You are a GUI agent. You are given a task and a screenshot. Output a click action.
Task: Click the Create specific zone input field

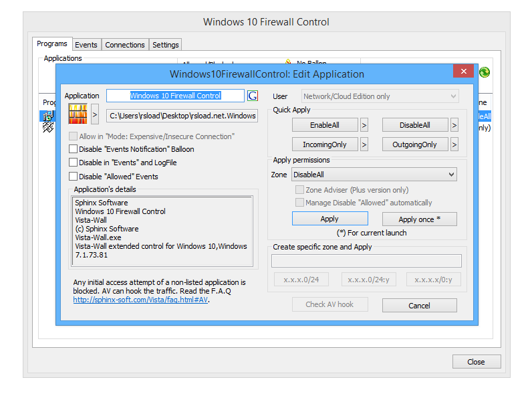pyautogui.click(x=366, y=261)
